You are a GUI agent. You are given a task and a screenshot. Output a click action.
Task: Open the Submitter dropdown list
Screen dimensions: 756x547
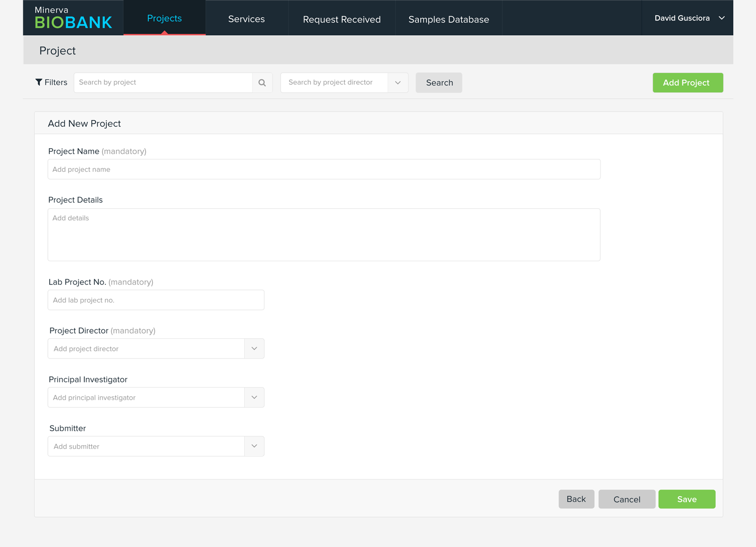pyautogui.click(x=254, y=447)
